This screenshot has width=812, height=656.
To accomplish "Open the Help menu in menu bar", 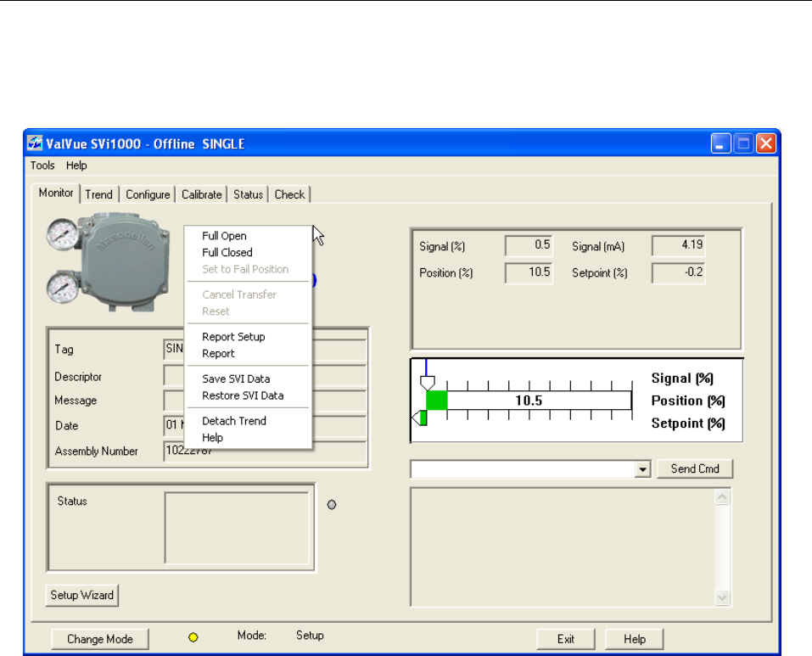I will click(x=76, y=165).
